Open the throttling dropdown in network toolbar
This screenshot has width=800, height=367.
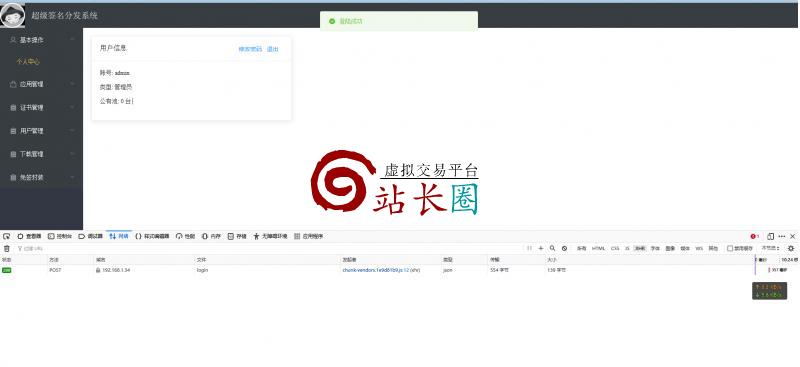pos(770,249)
